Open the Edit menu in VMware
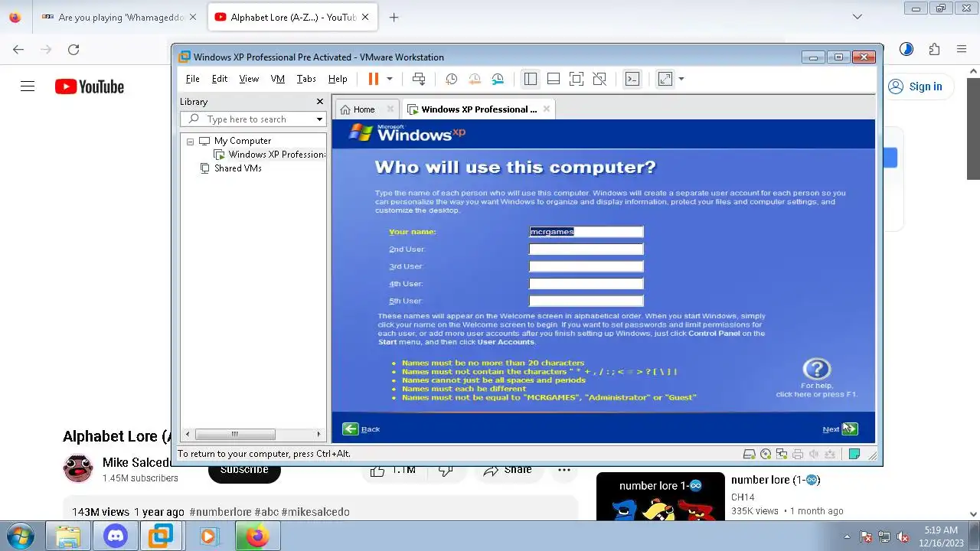980x551 pixels. pos(220,79)
